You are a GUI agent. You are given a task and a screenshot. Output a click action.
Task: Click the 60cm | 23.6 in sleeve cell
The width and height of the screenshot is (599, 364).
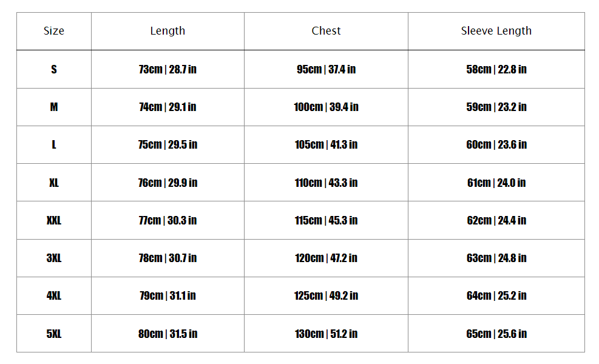[x=496, y=144]
